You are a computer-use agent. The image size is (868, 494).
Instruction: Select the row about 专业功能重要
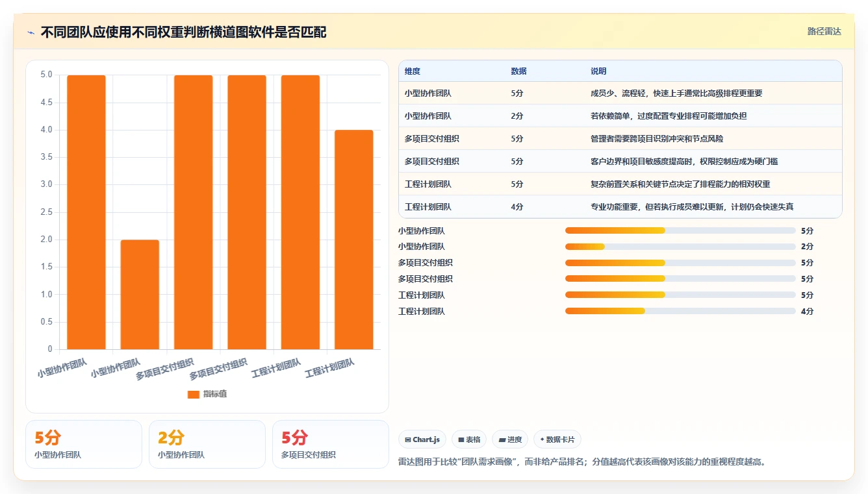pos(620,207)
